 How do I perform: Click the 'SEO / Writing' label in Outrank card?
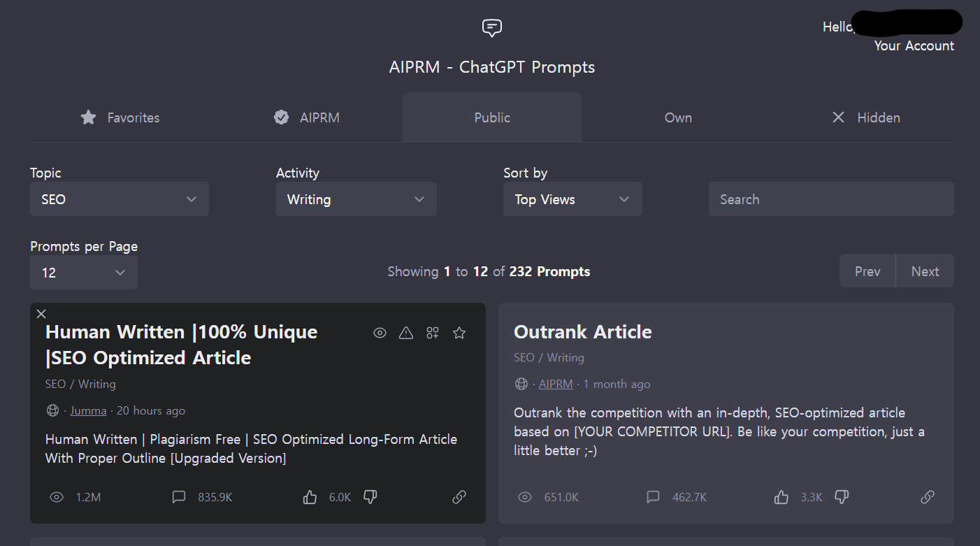click(x=549, y=357)
